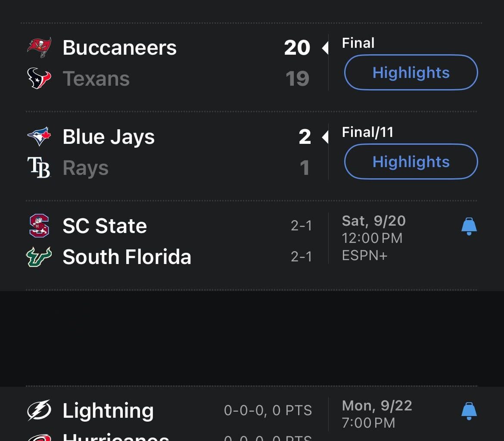Select the SC State team name

105,226
